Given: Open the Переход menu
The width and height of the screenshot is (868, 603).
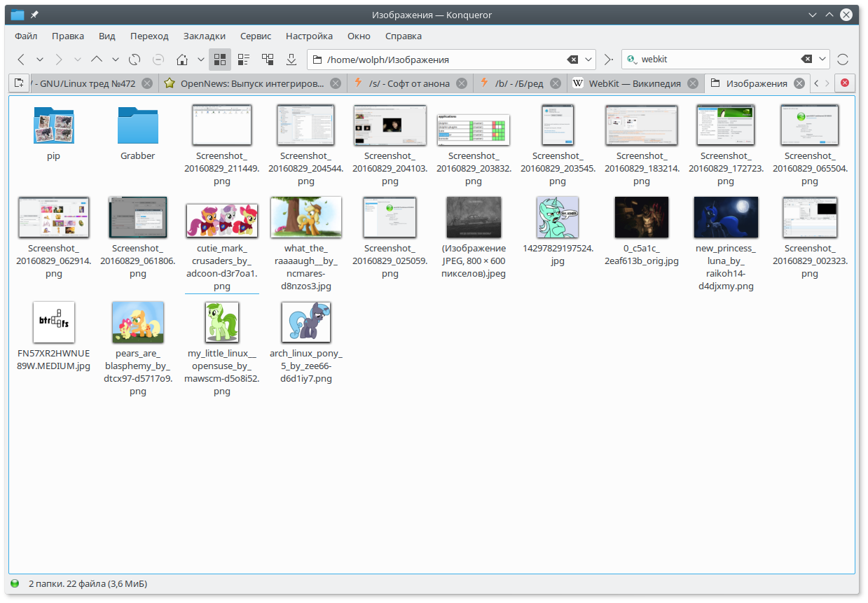Looking at the screenshot, I should 149,36.
